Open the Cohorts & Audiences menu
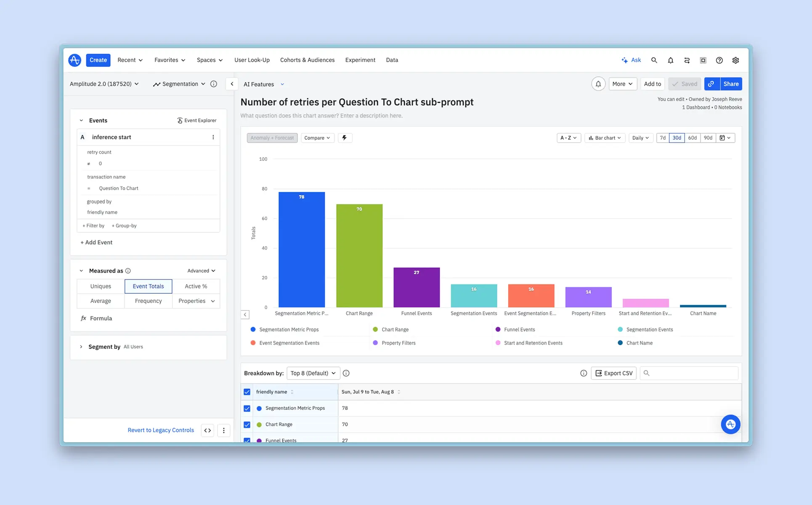Image resolution: width=812 pixels, height=505 pixels. [x=307, y=60]
